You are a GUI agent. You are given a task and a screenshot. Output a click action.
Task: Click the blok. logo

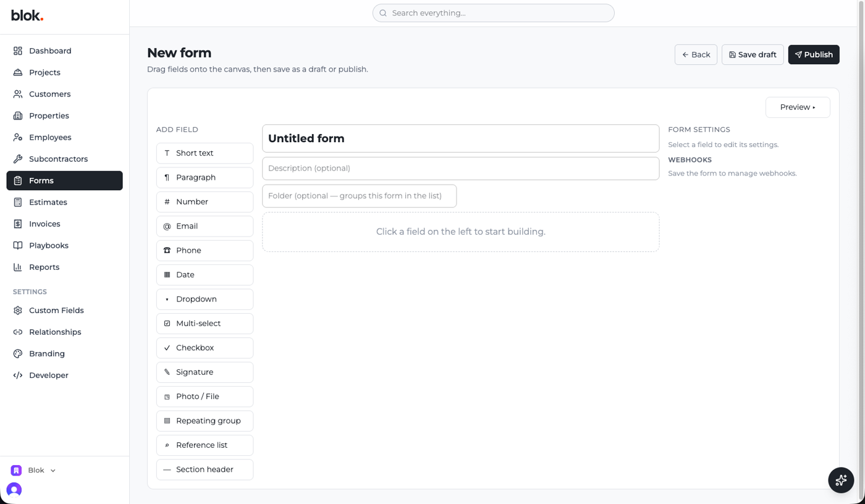tap(27, 16)
